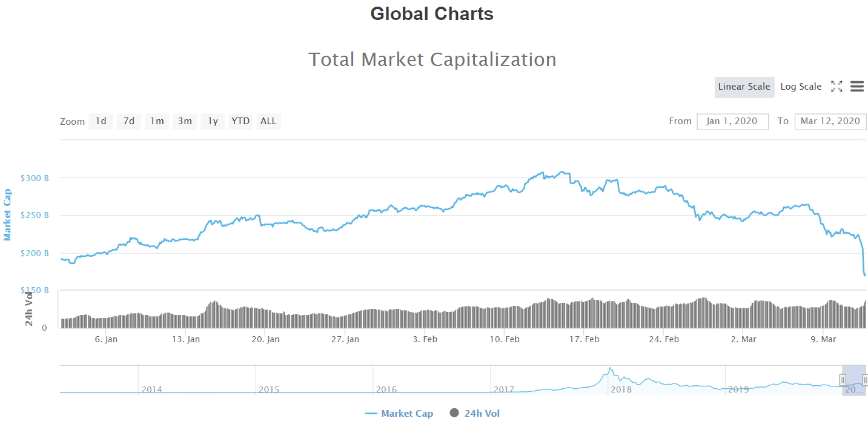Click the To date field
This screenshot has width=868, height=424.
[x=830, y=121]
